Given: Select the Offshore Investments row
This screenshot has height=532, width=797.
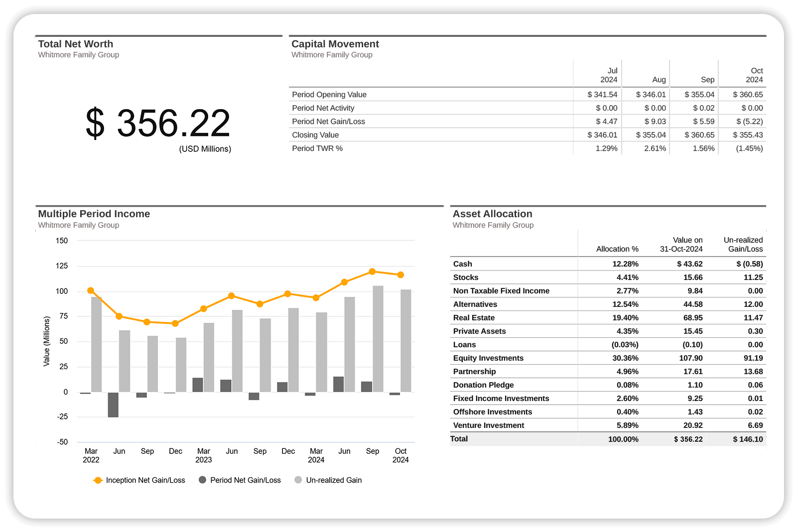Looking at the screenshot, I should tap(608, 412).
